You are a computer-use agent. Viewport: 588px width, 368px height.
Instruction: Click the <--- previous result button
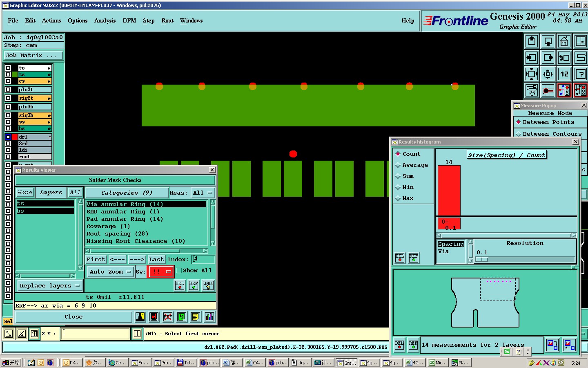pos(118,259)
